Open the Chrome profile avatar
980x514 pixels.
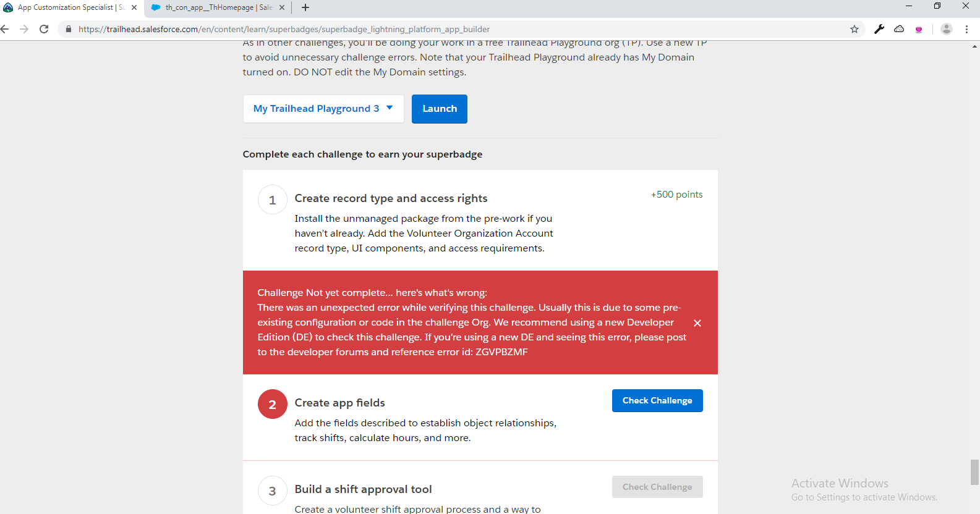pyautogui.click(x=946, y=29)
